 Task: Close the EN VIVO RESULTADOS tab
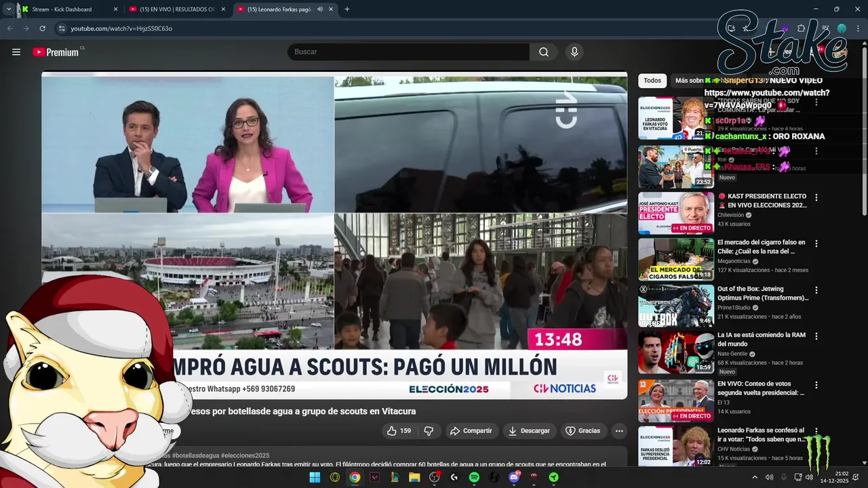[x=222, y=9]
